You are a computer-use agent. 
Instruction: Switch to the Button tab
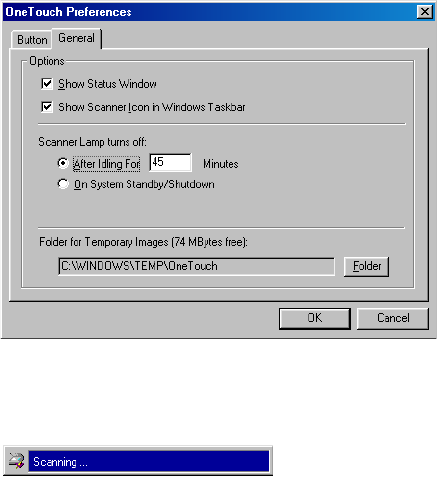coord(32,40)
